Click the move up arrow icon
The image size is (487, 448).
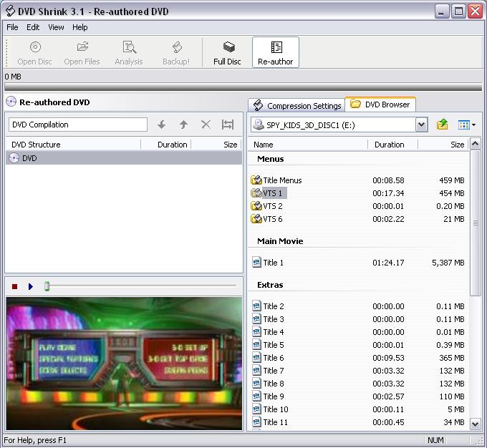[x=183, y=125]
